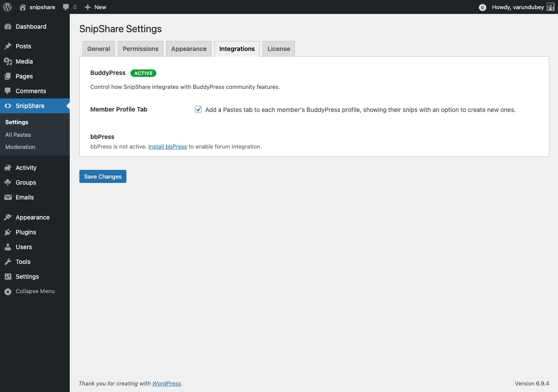558x392 pixels.
Task: Open the License tab
Action: pyautogui.click(x=279, y=48)
